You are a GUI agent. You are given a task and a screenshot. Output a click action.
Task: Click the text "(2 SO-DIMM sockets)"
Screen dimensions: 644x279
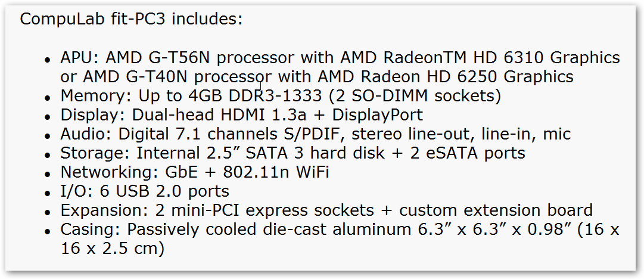click(414, 96)
